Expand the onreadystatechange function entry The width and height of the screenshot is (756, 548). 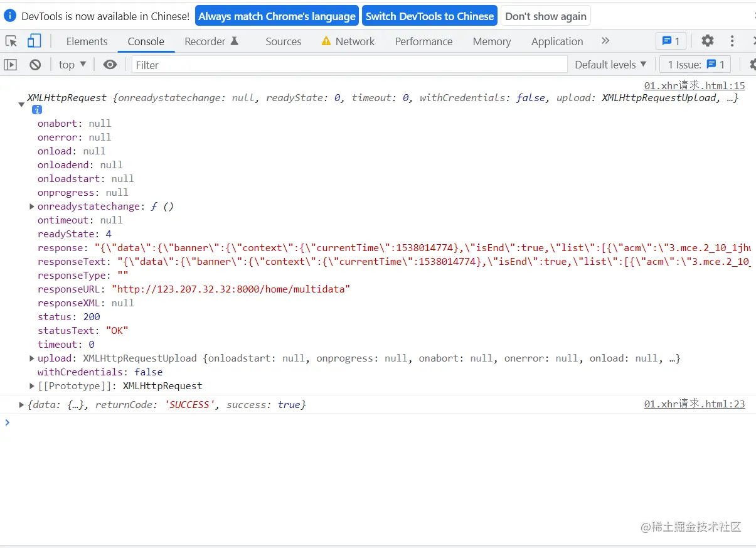32,207
